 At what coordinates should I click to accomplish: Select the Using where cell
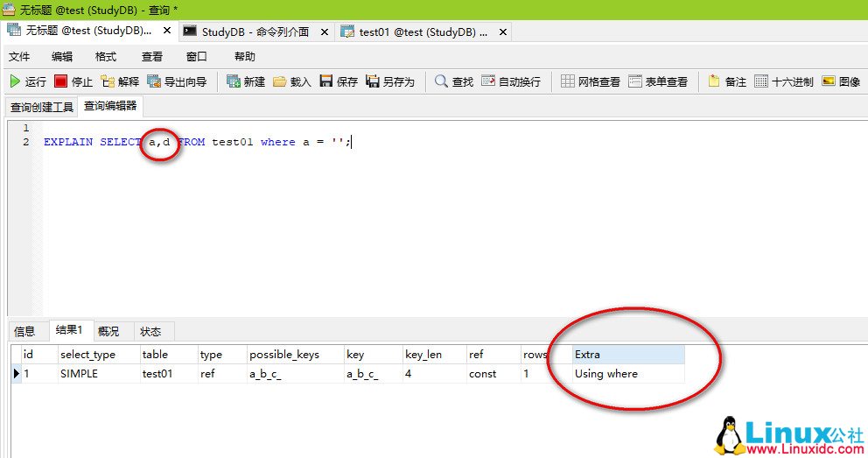tap(628, 374)
